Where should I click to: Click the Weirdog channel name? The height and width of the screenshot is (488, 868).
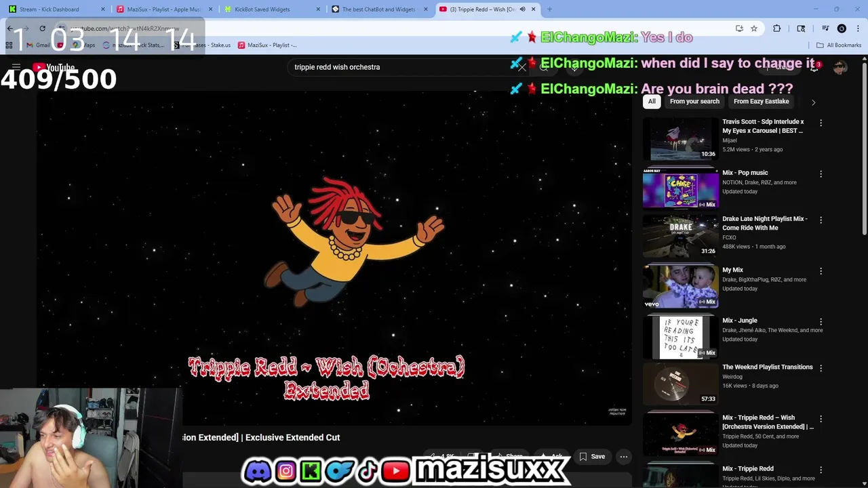(x=732, y=377)
